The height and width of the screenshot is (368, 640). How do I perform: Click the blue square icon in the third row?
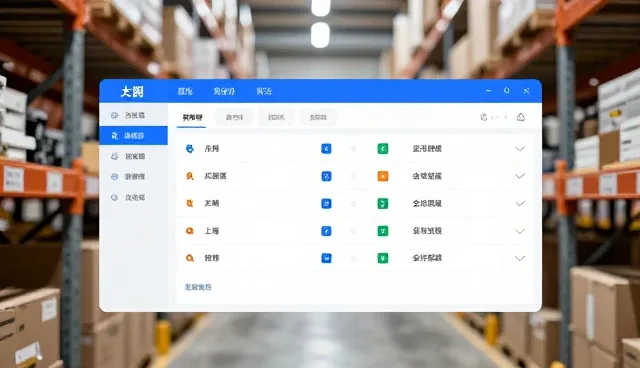point(326,203)
